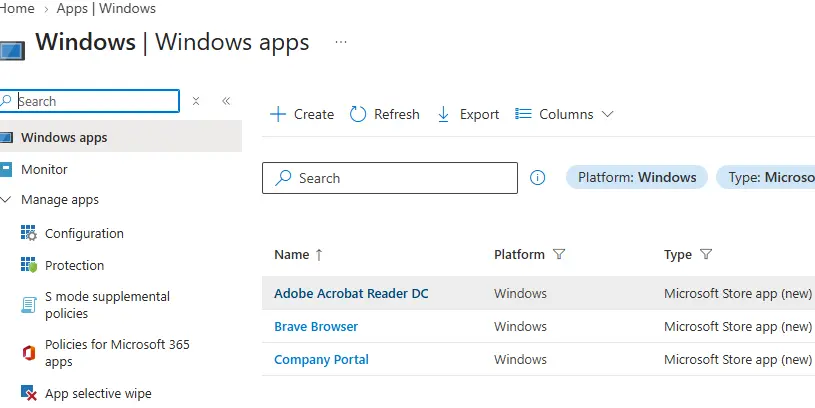The width and height of the screenshot is (815, 408).
Task: Open the Platform column filter icon
Action: click(x=559, y=254)
